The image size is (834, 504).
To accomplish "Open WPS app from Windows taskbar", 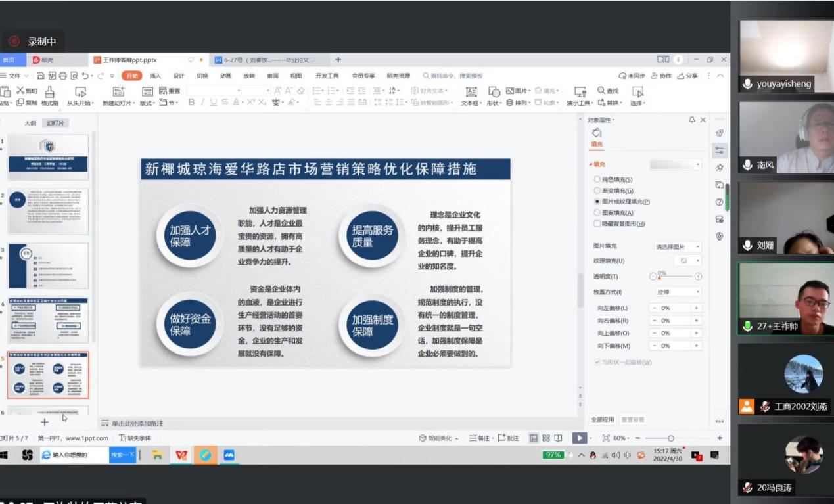I will point(181,455).
